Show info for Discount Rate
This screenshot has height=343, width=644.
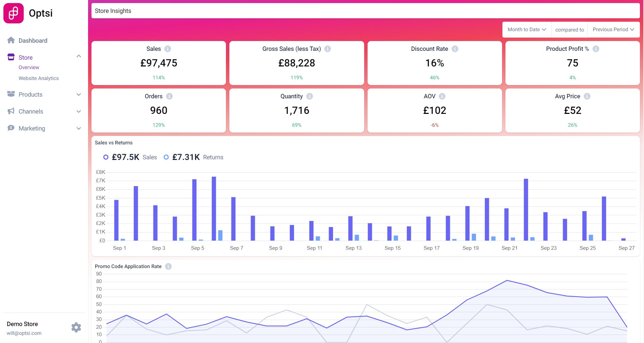[455, 49]
